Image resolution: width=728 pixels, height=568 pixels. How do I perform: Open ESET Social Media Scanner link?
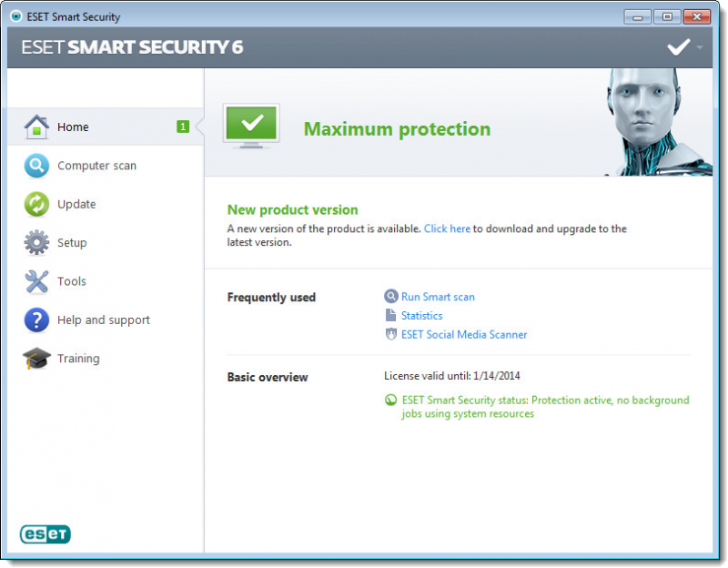[x=464, y=335]
